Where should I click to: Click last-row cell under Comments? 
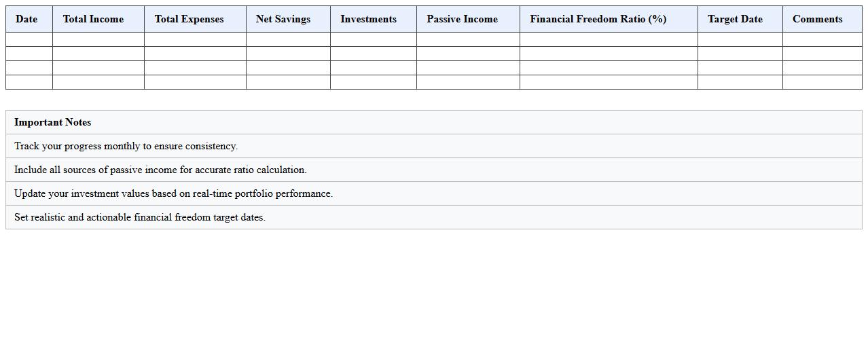(x=822, y=82)
